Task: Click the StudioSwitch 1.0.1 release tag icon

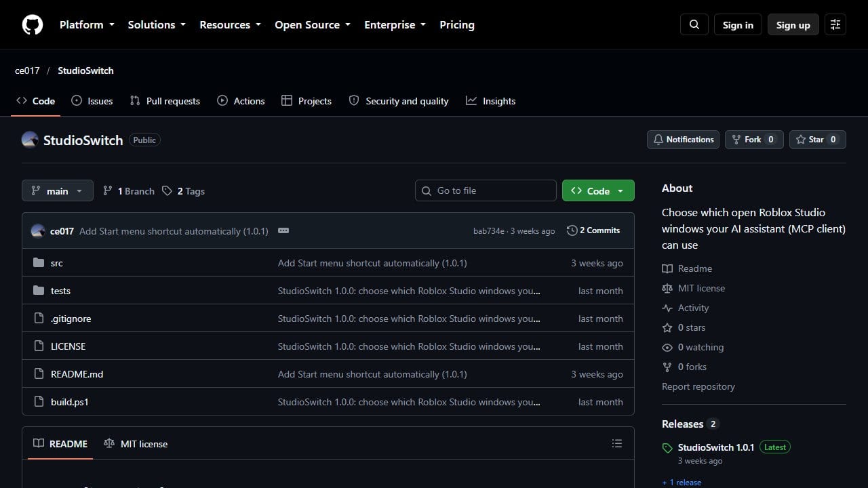Action: (667, 448)
